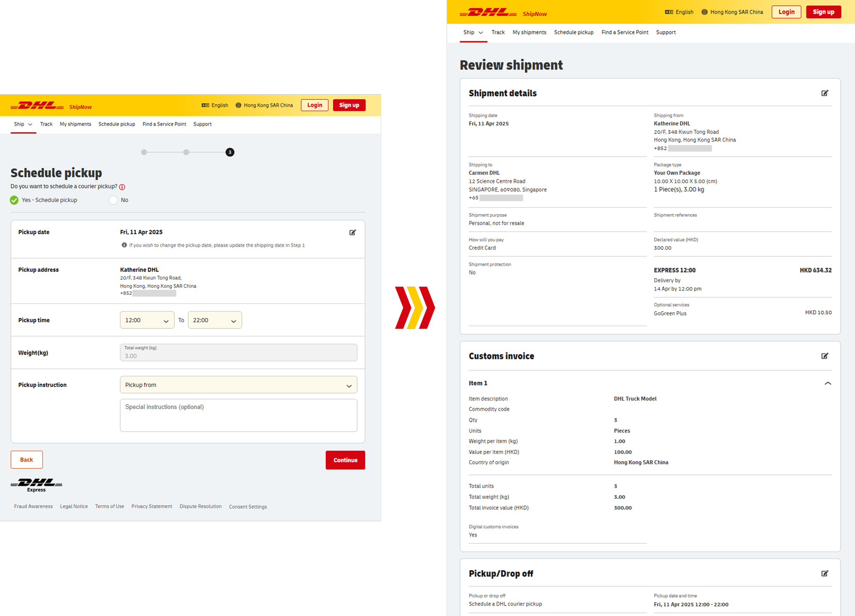
Task: Open info icon beside courier pickup question
Action: pyautogui.click(x=122, y=187)
